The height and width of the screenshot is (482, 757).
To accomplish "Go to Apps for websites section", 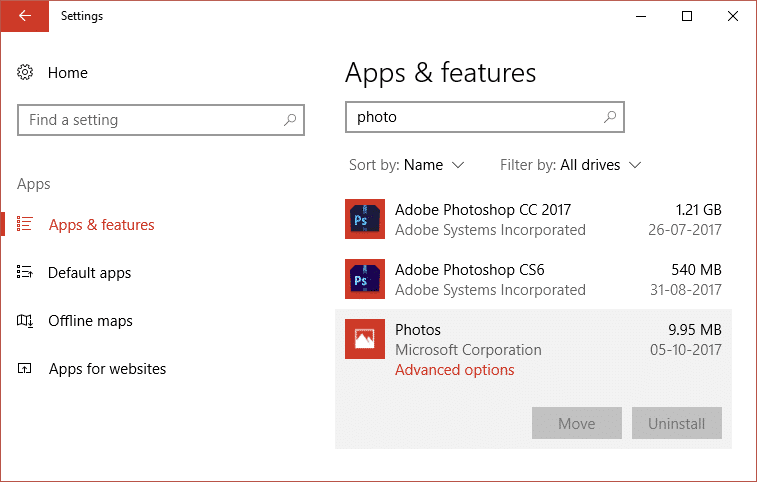I will click(x=107, y=369).
